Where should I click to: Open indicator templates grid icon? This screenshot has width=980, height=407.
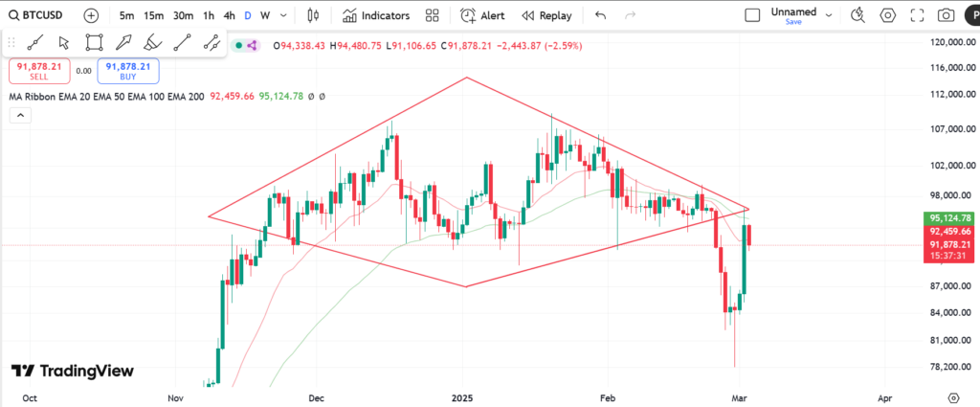pos(432,15)
